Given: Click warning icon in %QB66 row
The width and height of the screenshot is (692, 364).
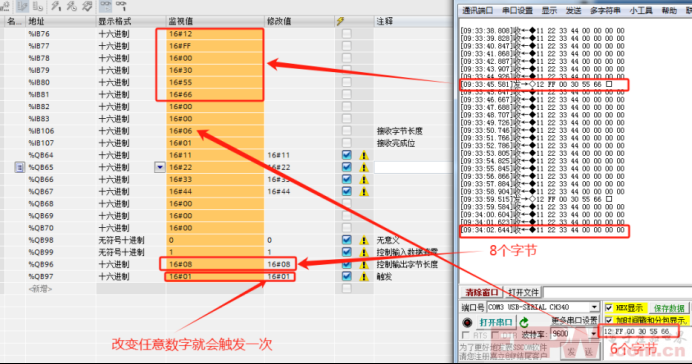Looking at the screenshot, I should [x=364, y=180].
